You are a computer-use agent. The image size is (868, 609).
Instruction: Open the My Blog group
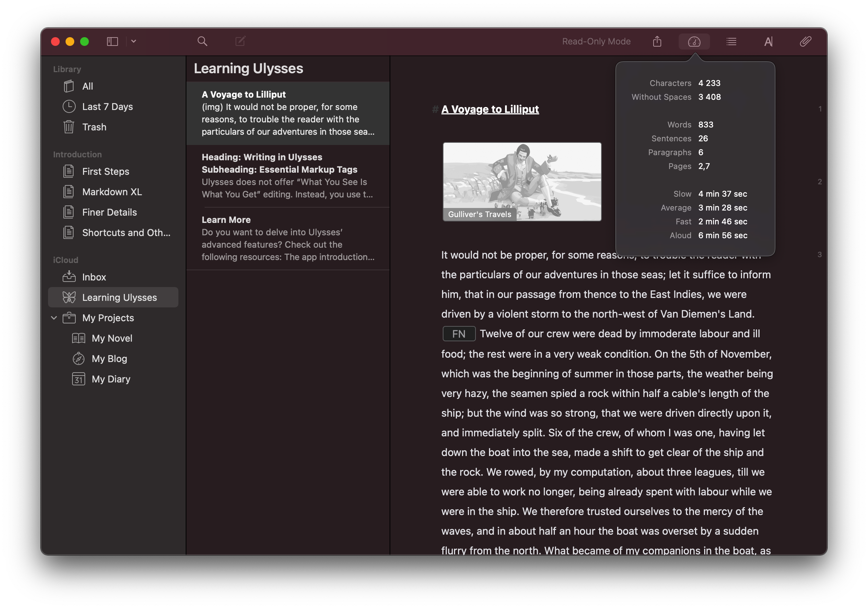pos(109,359)
